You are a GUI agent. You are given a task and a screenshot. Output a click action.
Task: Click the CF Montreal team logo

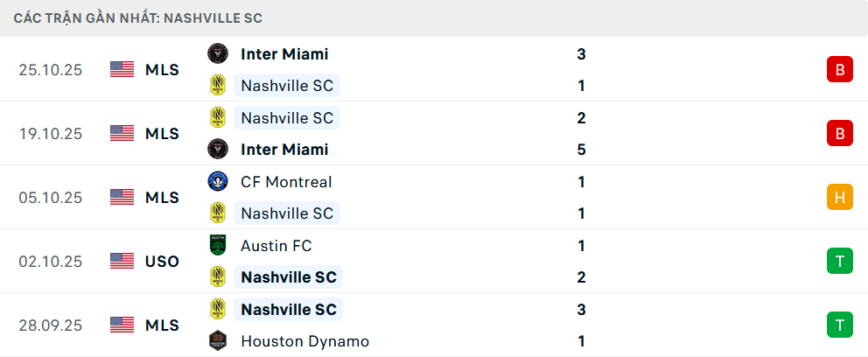[218, 182]
